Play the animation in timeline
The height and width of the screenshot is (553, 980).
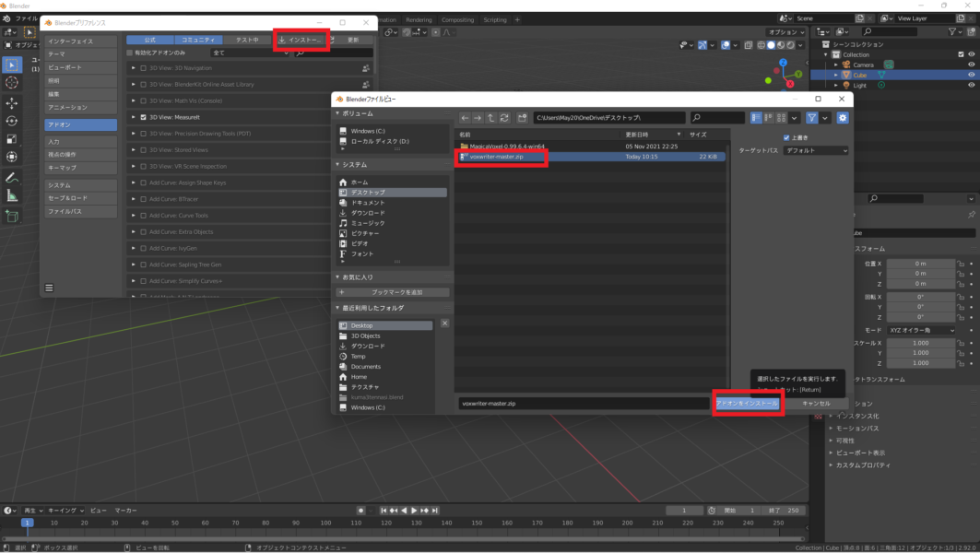click(414, 511)
